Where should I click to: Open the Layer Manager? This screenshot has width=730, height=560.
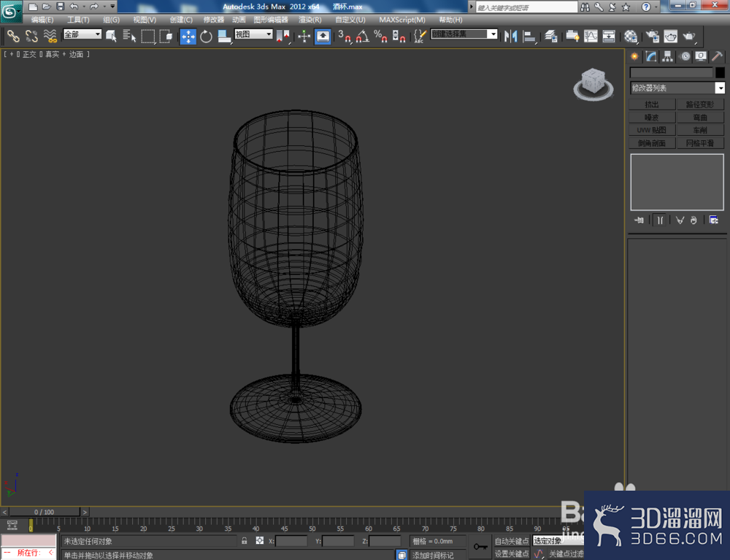click(550, 36)
